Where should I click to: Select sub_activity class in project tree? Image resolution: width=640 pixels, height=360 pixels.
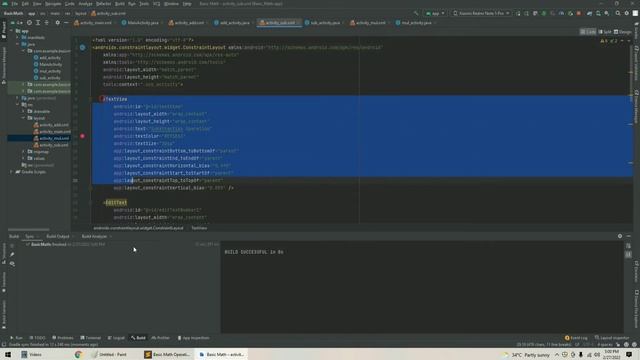tap(47, 78)
